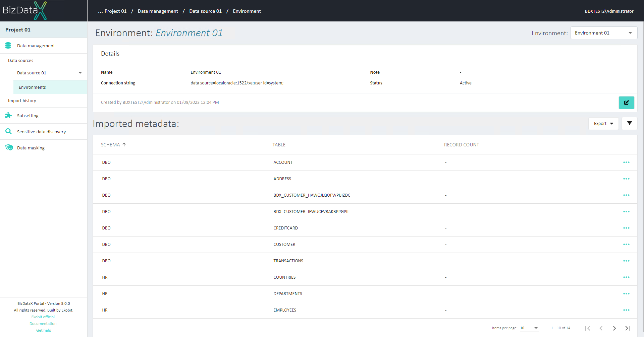The image size is (644, 337).
Task: Go to last page of metadata
Action: [628, 328]
